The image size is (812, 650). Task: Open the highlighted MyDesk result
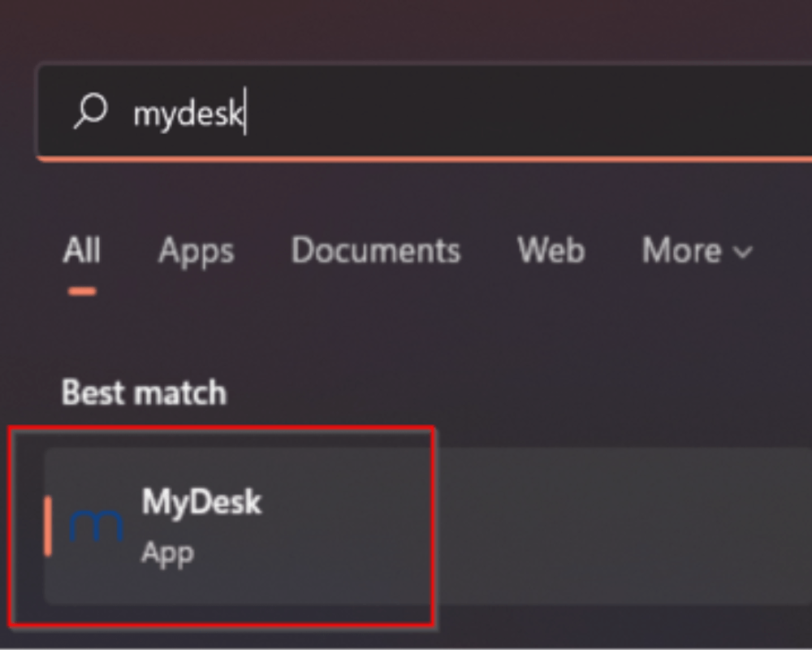point(227,520)
